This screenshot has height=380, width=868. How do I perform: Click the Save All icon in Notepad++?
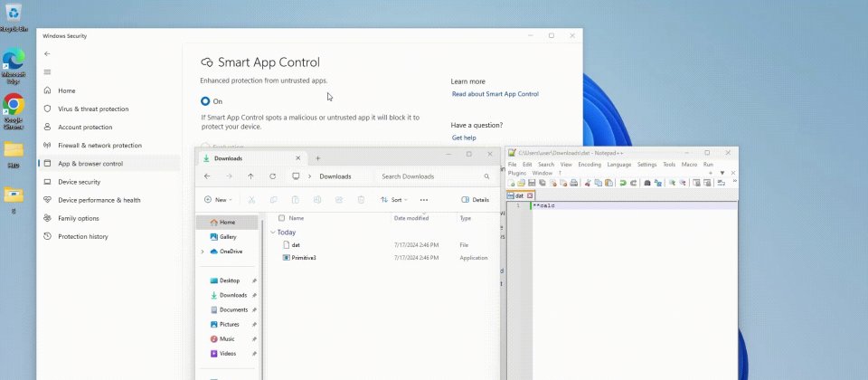[x=542, y=183]
